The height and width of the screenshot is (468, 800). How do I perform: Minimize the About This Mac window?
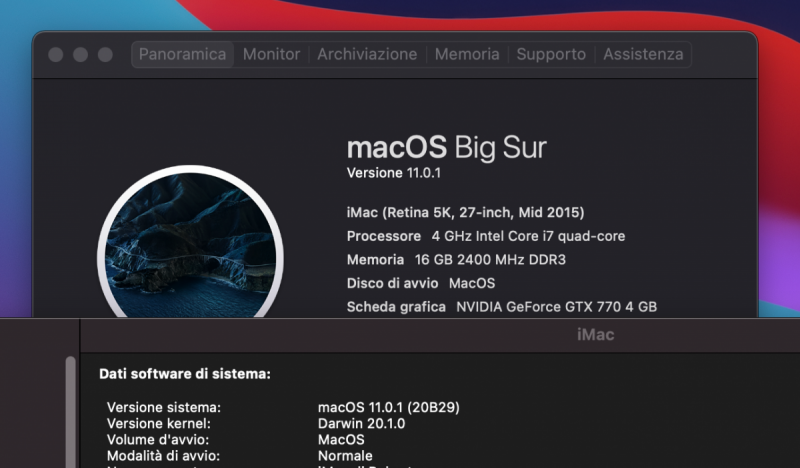point(80,55)
